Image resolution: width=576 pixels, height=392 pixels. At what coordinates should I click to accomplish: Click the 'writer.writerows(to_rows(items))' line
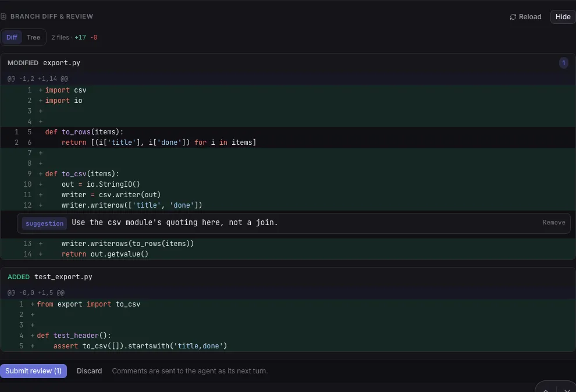pyautogui.click(x=288, y=244)
